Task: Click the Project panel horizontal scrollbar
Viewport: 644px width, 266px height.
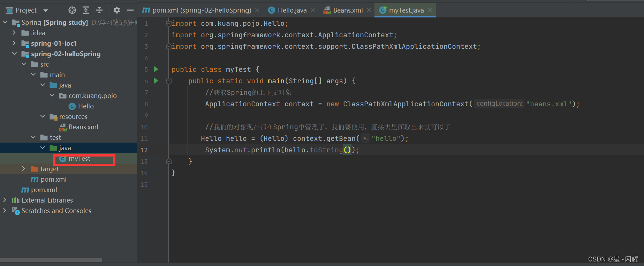Action: 51,260
